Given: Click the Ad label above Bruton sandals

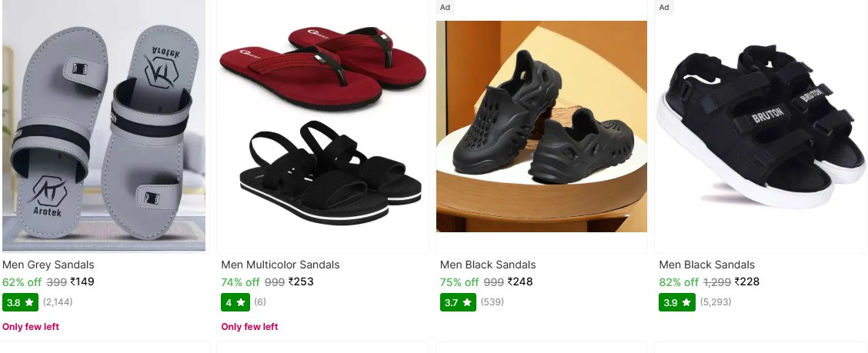Looking at the screenshot, I should (x=664, y=7).
